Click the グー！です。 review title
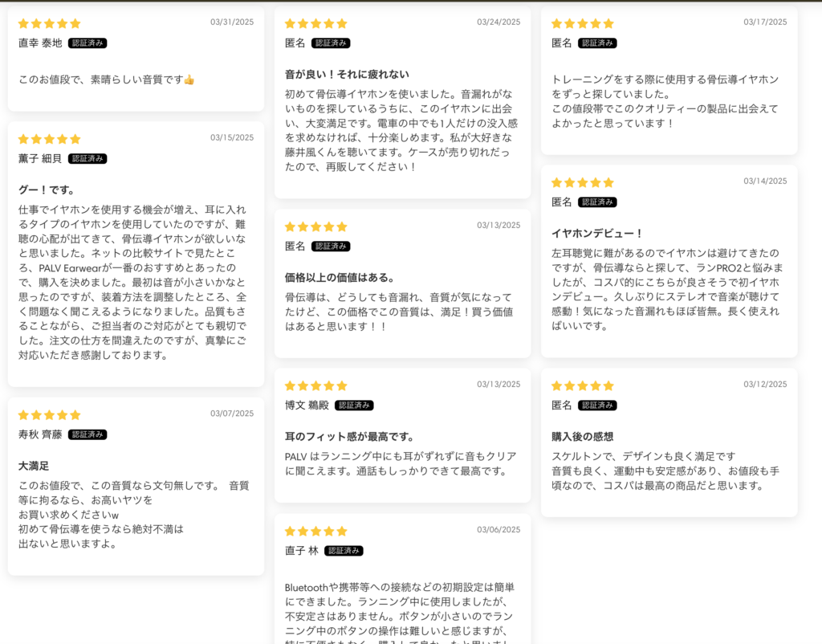Viewport: 822px width, 644px height. 47,190
